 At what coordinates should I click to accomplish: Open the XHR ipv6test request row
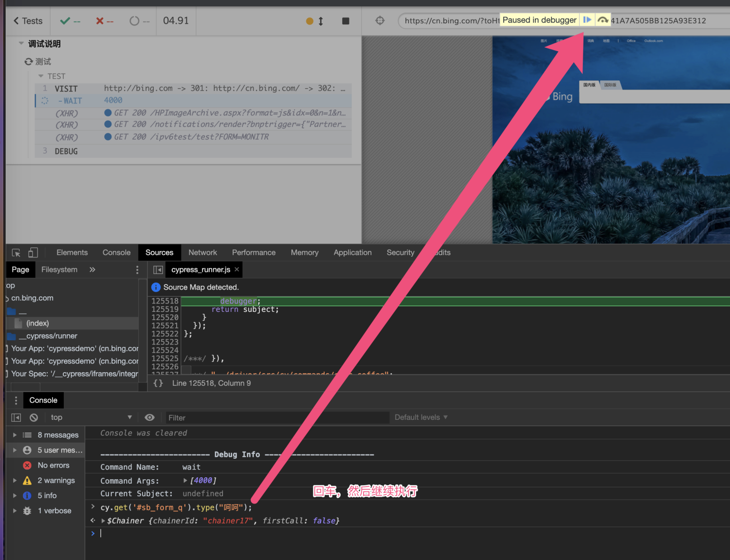tap(193, 137)
